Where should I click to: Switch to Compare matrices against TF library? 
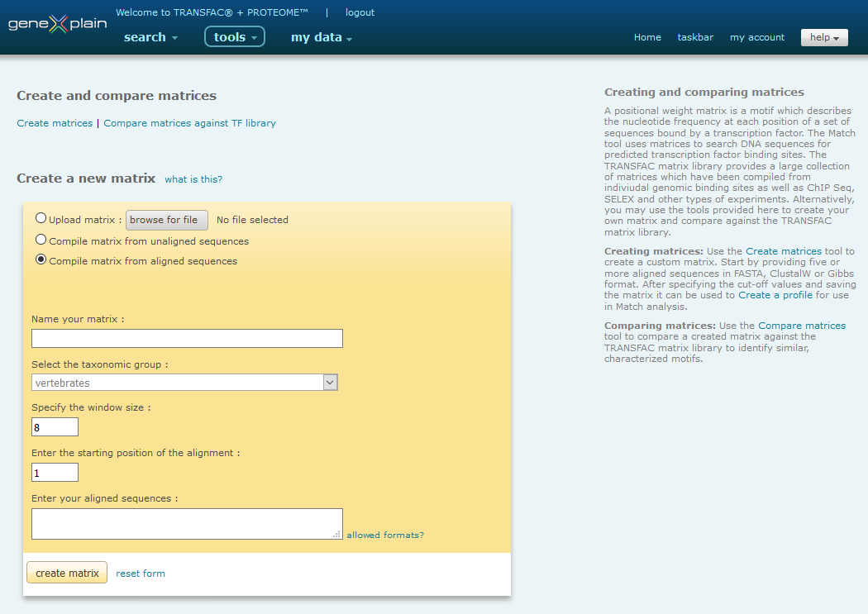[189, 123]
